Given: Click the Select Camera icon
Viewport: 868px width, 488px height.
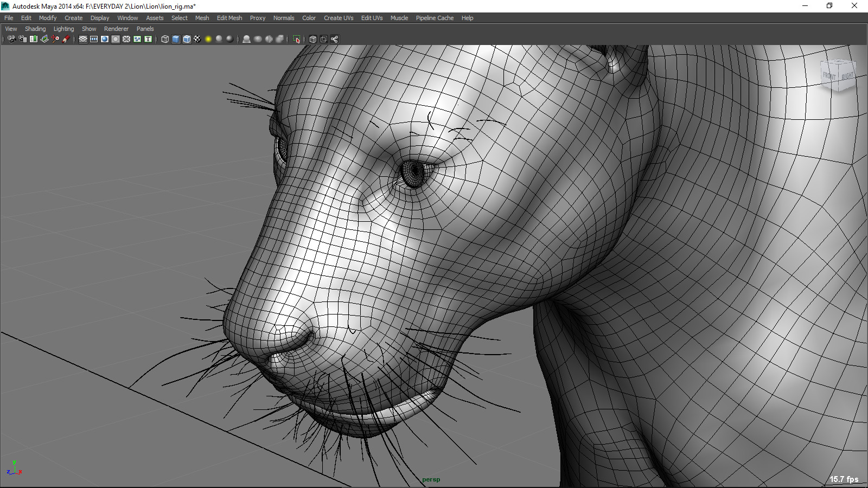Looking at the screenshot, I should coord(12,39).
